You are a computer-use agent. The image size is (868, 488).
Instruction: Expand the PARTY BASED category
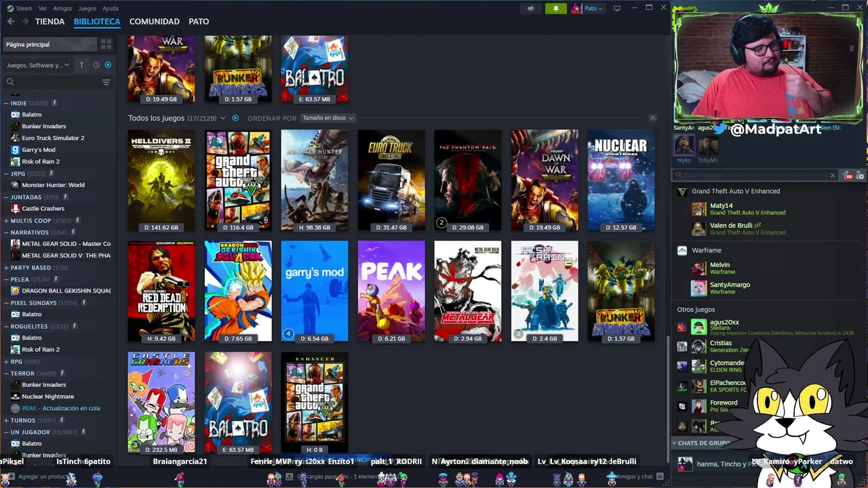pyautogui.click(x=6, y=268)
